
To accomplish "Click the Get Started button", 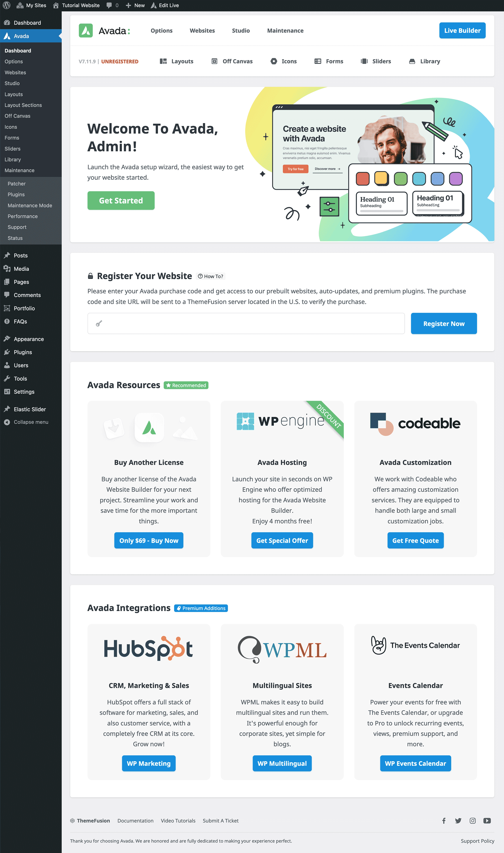I will pyautogui.click(x=121, y=201).
